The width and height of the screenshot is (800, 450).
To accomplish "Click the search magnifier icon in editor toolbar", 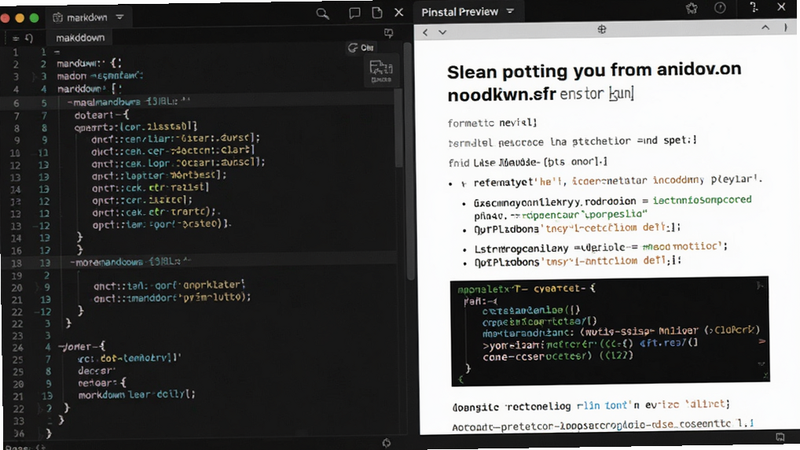I will coord(322,14).
